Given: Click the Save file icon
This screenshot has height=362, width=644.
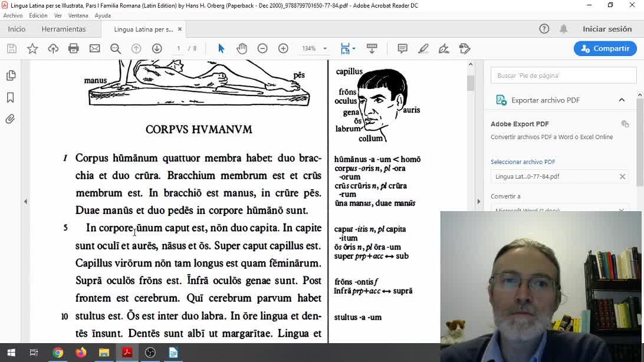Looking at the screenshot, I should pos(12,48).
